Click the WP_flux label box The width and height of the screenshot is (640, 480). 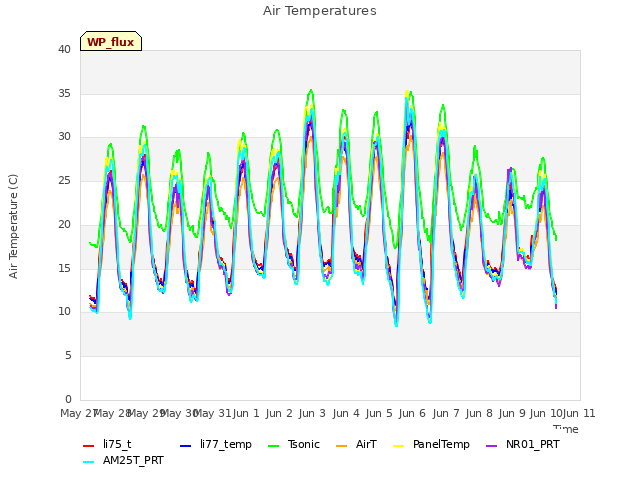(111, 41)
